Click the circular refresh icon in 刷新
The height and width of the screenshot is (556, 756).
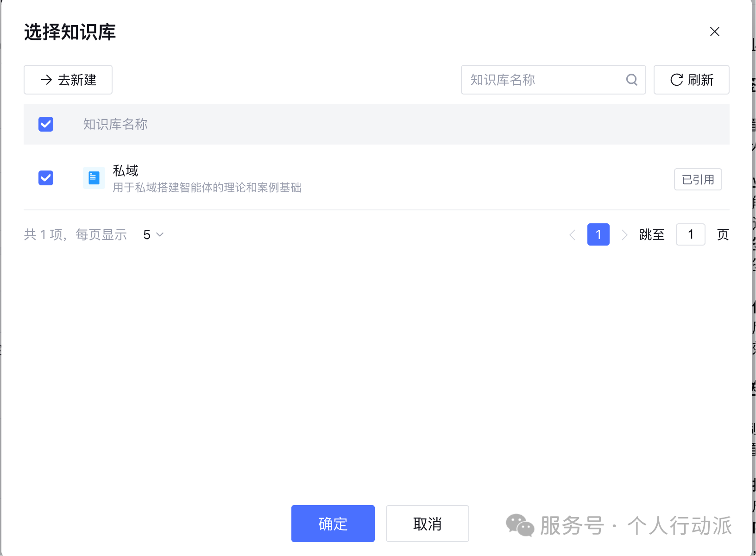676,80
